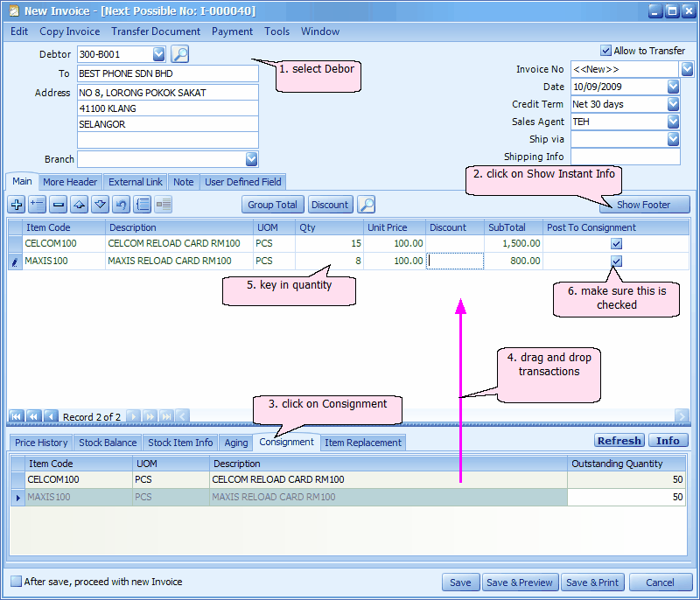Go to first record in navigator
Image resolution: width=700 pixels, height=600 pixels.
[16, 416]
